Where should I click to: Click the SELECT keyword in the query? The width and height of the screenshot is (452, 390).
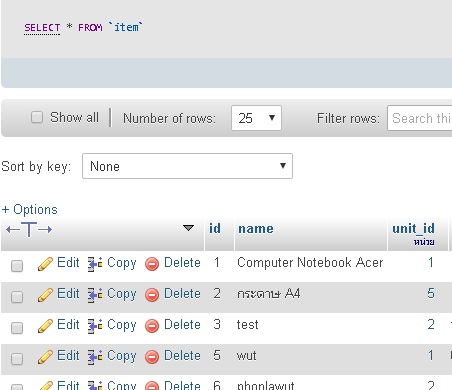point(42,28)
